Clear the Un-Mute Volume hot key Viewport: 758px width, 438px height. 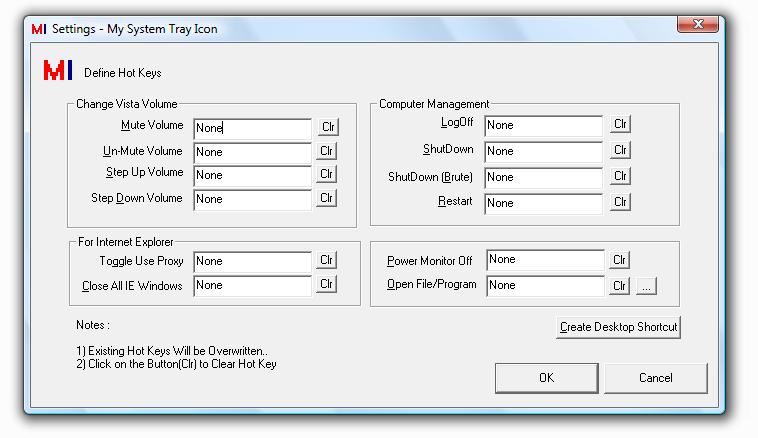pyautogui.click(x=327, y=151)
